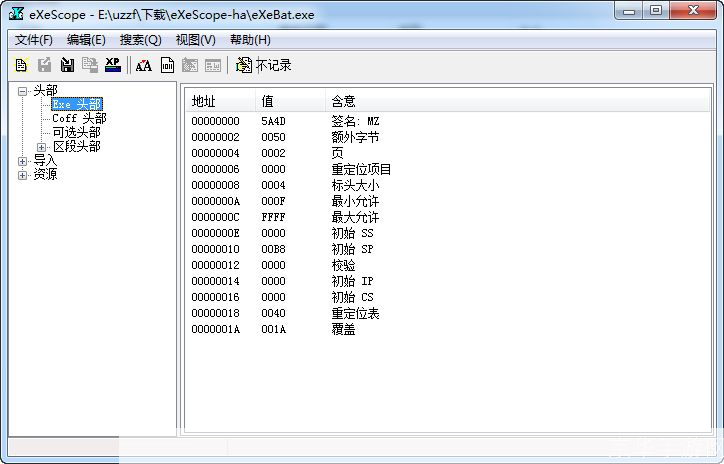Click the value 001A

click(x=273, y=330)
